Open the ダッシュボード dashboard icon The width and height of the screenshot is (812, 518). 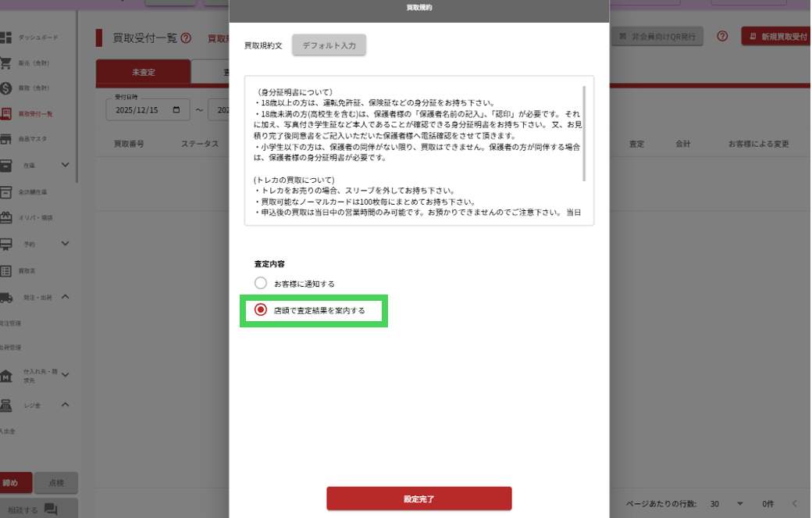coord(6,38)
